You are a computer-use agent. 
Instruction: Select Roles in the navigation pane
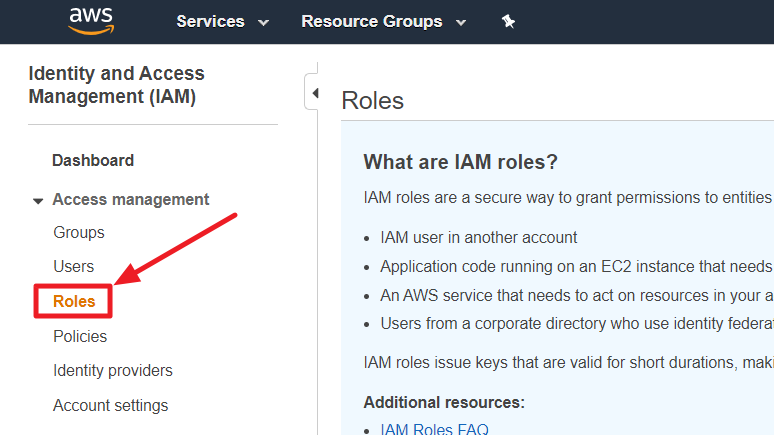(74, 301)
